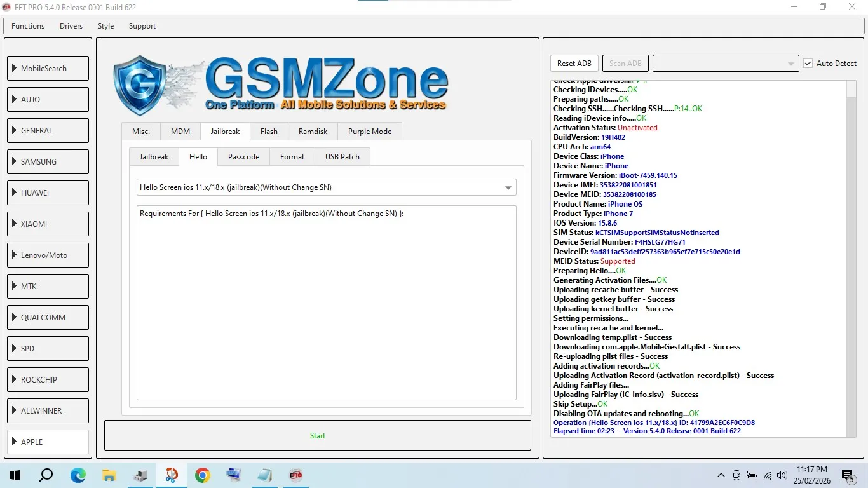Click the Reset ADB button

[574, 64]
